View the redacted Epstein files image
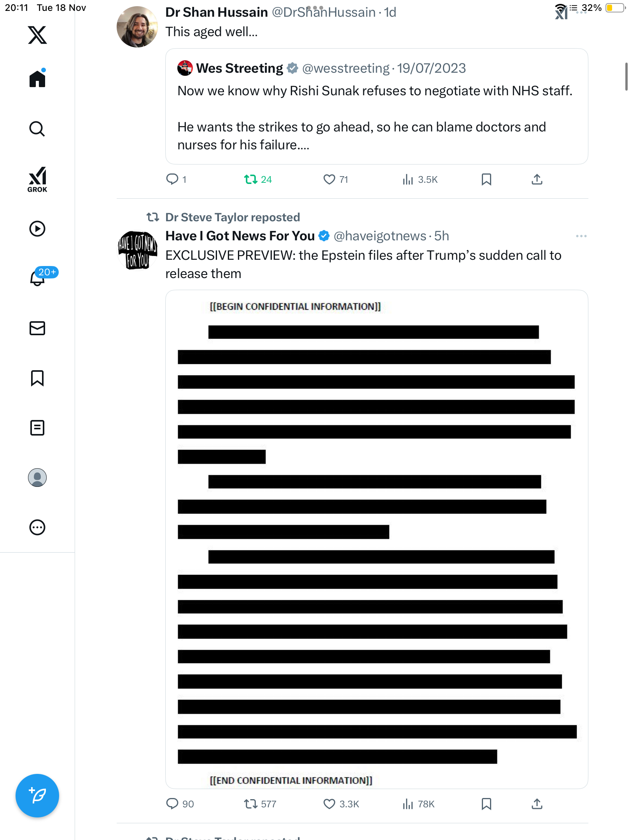Image resolution: width=630 pixels, height=840 pixels. pyautogui.click(x=376, y=539)
